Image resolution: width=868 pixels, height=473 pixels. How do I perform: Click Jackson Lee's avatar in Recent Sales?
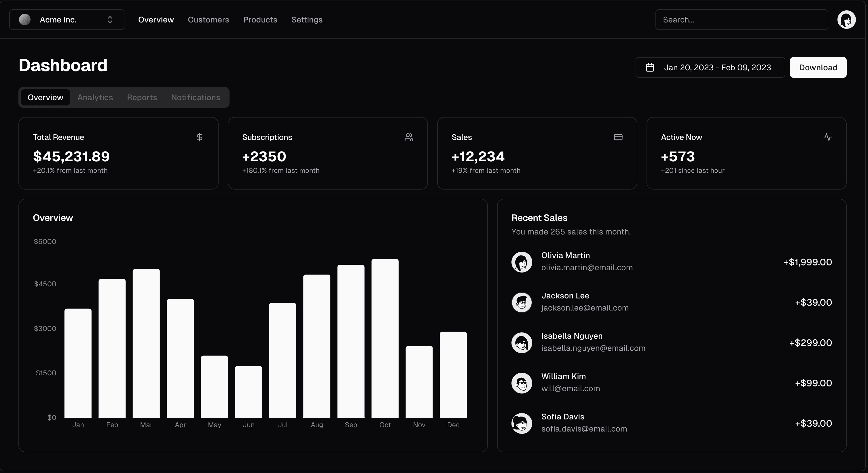click(522, 302)
